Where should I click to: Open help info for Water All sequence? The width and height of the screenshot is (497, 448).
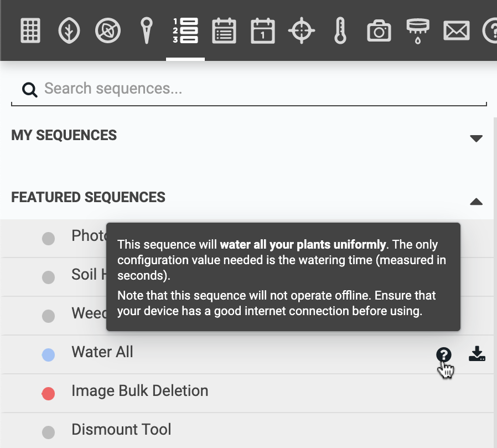pos(444,353)
